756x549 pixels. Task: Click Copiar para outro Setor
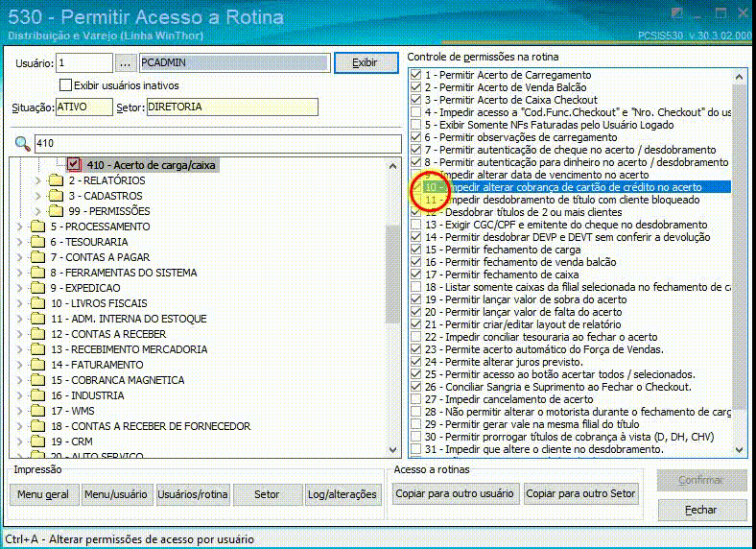coord(580,494)
